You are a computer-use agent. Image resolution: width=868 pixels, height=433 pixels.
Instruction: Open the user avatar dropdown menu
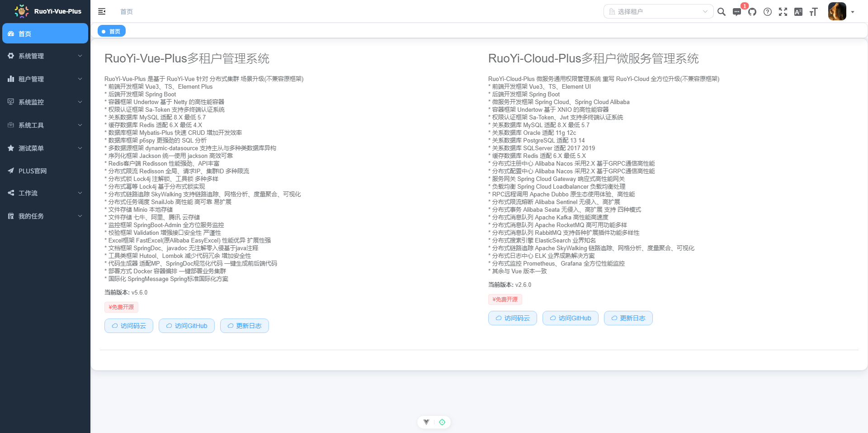coord(841,12)
